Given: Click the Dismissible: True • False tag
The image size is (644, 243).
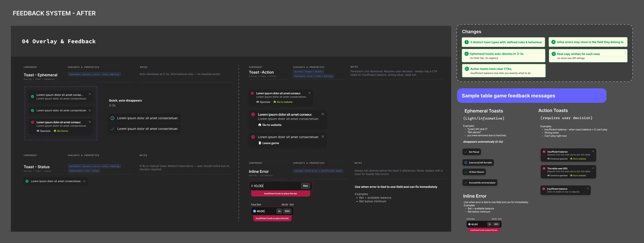Looking at the screenshot, I should click(x=84, y=171).
